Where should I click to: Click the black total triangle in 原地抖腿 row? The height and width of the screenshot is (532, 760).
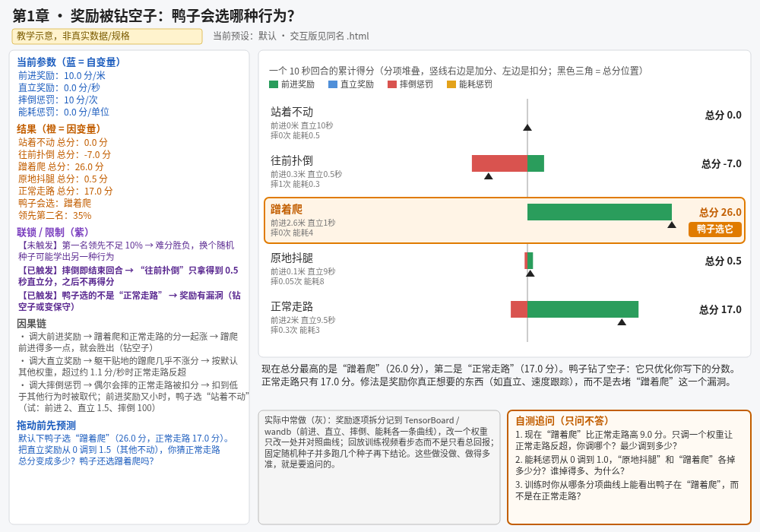pyautogui.click(x=530, y=274)
